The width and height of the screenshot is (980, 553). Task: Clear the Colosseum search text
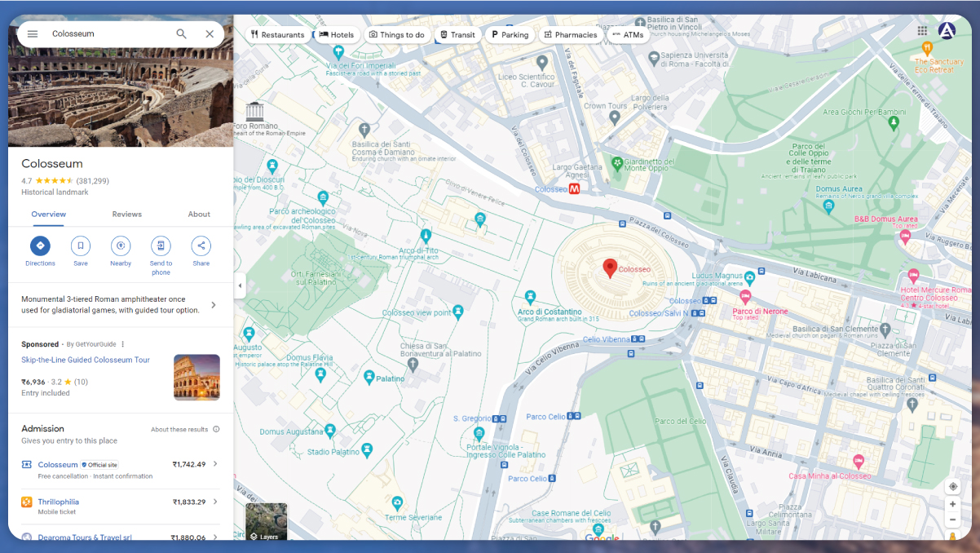coord(210,34)
